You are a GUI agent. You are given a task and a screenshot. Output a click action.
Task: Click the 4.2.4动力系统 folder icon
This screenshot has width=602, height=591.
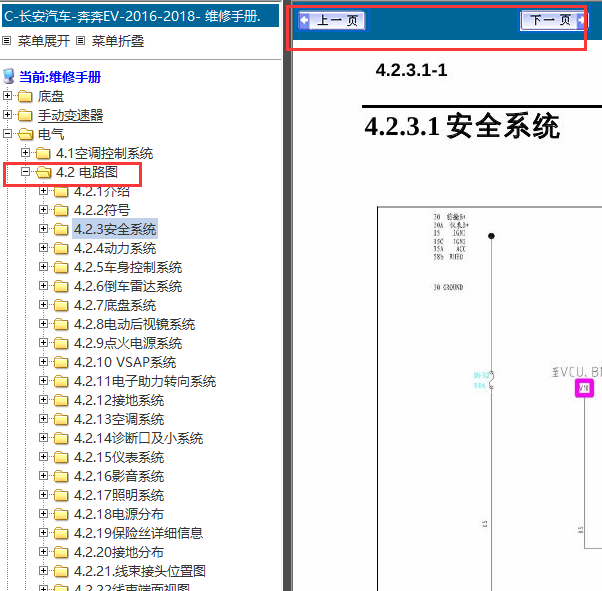61,248
